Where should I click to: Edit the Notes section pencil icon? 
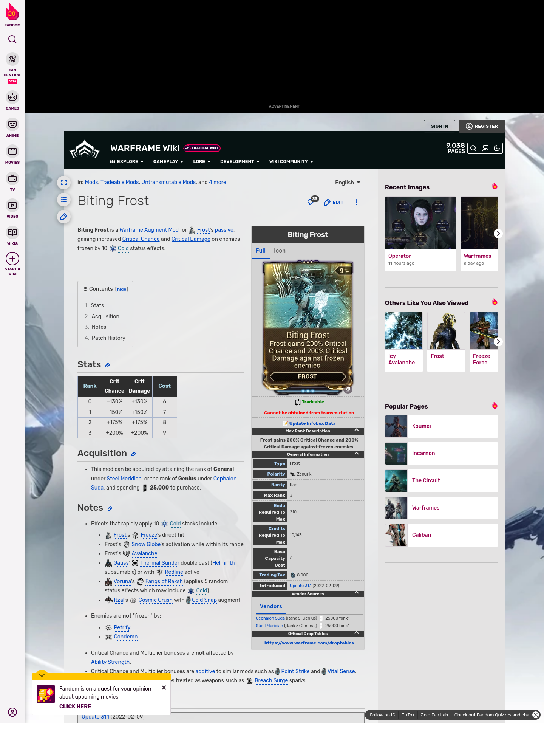coord(110,508)
